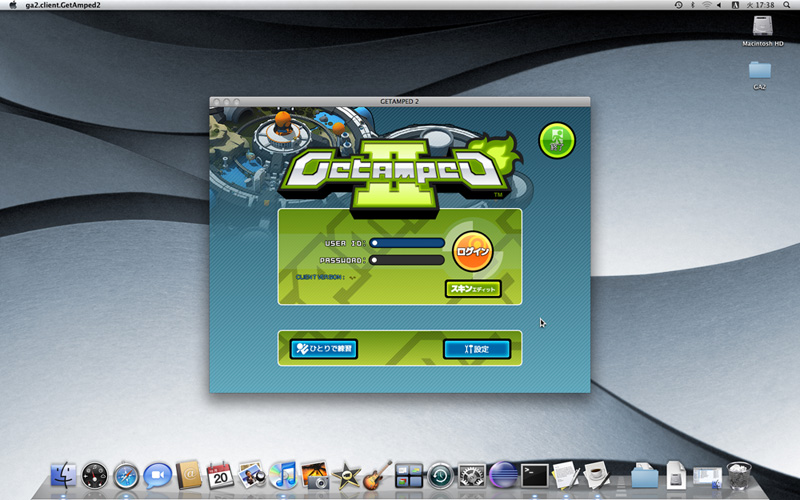Open the Wi-Fi status menu

click(x=706, y=5)
